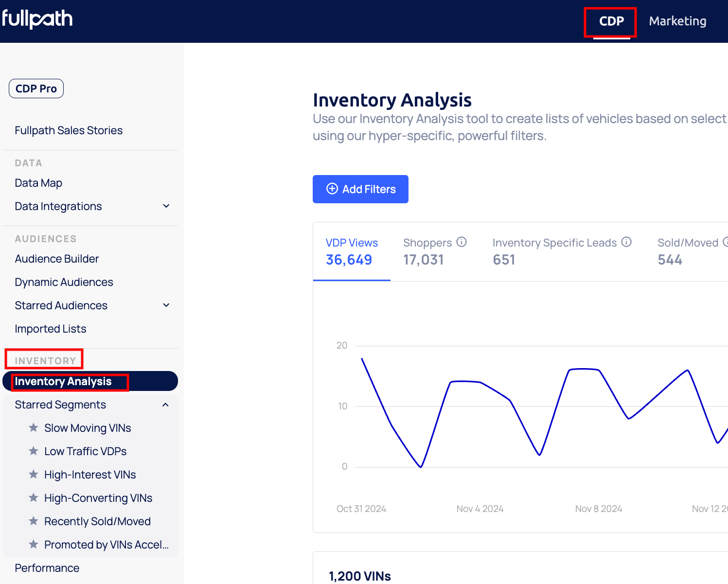Open Audience Builder in the sidebar

[x=57, y=259]
